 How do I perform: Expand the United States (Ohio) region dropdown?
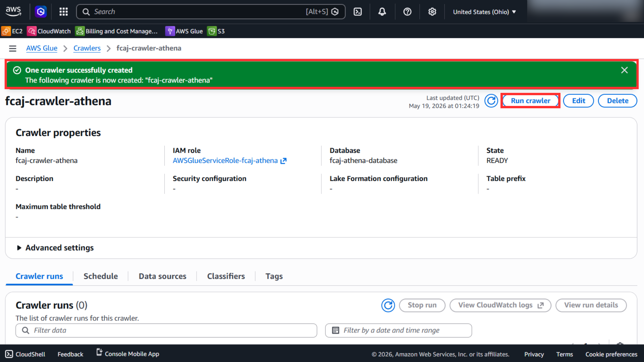coord(484,12)
